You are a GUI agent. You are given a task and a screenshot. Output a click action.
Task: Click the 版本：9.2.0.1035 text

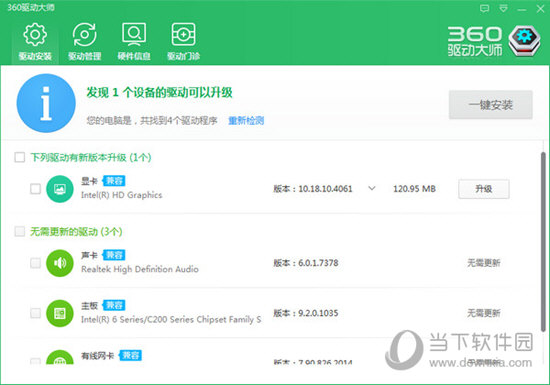click(306, 313)
